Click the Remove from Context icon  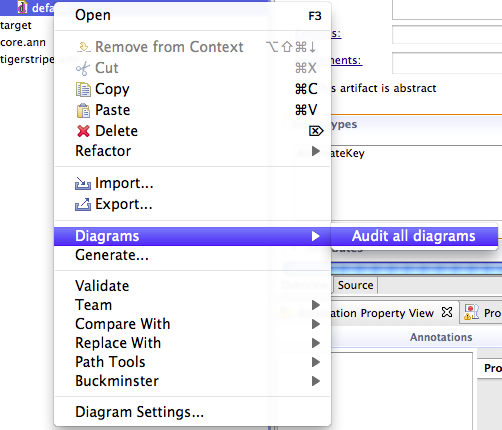point(83,47)
